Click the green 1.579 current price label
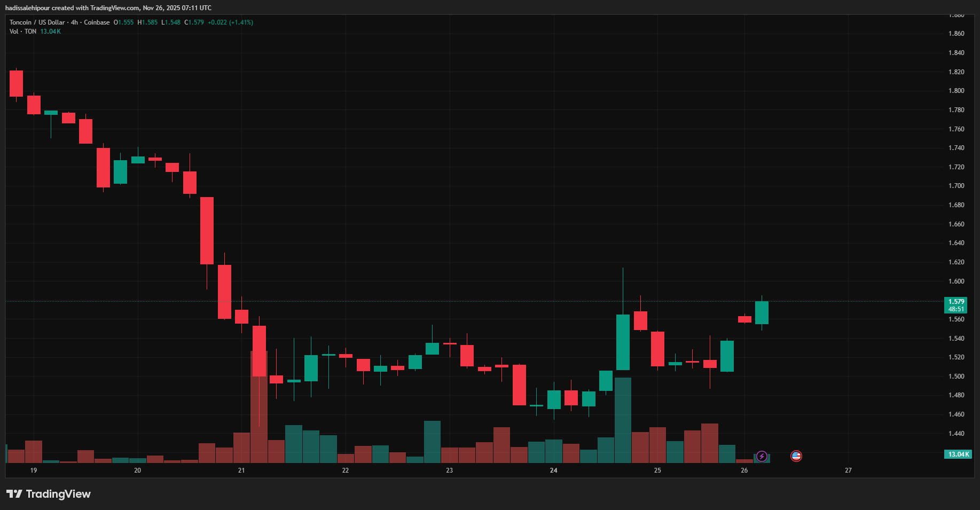This screenshot has height=510, width=980. coord(956,302)
